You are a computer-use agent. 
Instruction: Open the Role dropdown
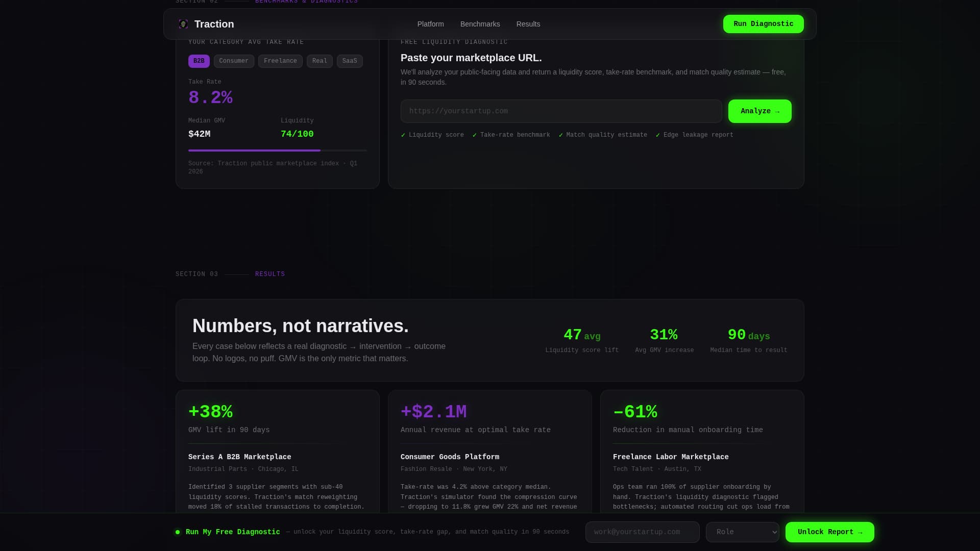click(742, 532)
